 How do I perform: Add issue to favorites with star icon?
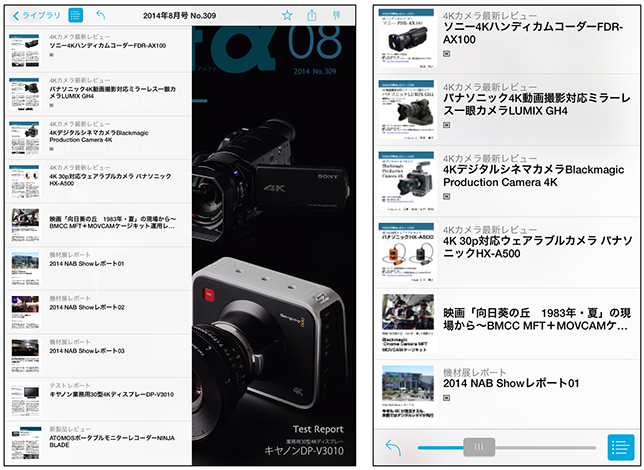(x=287, y=16)
